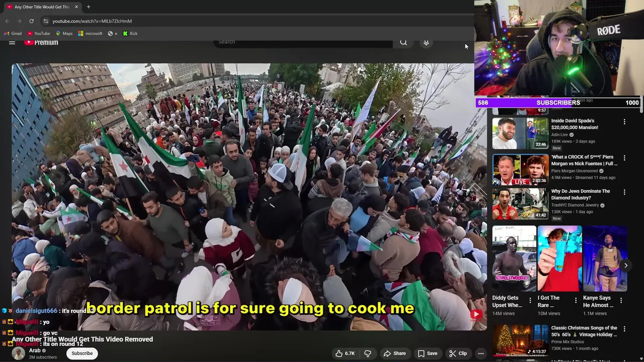The image size is (644, 362).
Task: Click '2M subscribers' text
Action: point(43,357)
